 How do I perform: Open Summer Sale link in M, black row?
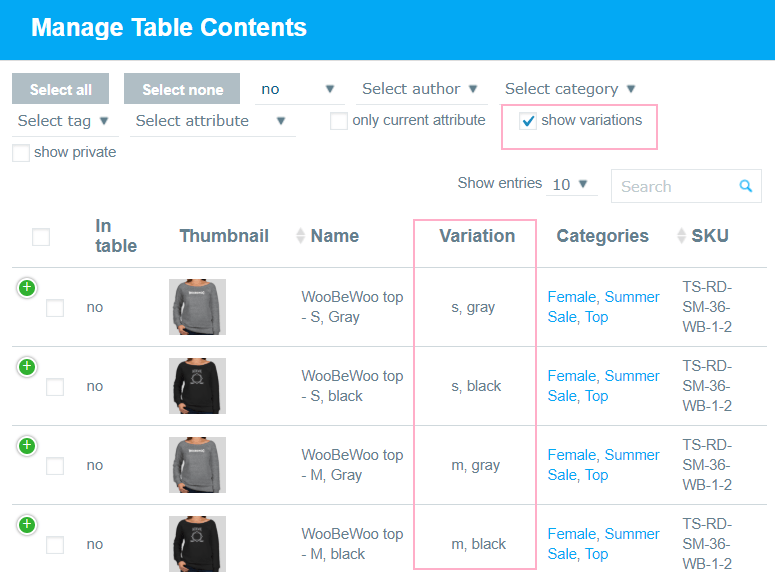click(603, 544)
